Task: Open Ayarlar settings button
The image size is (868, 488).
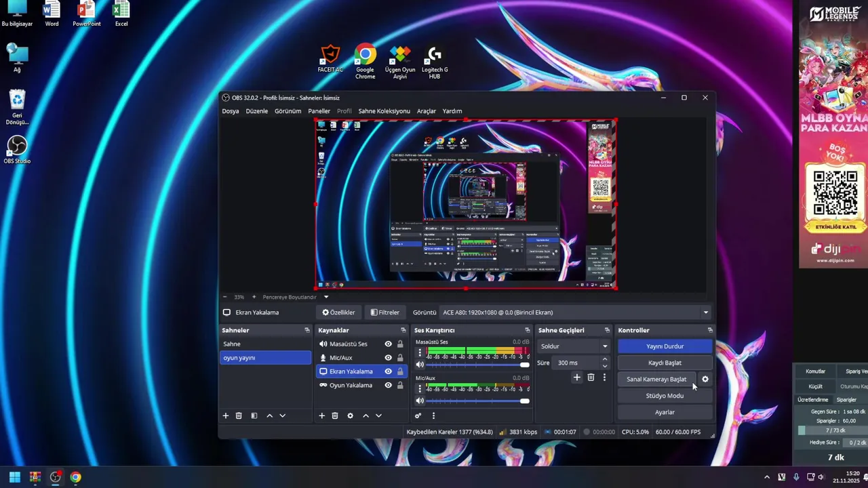Action: click(665, 412)
